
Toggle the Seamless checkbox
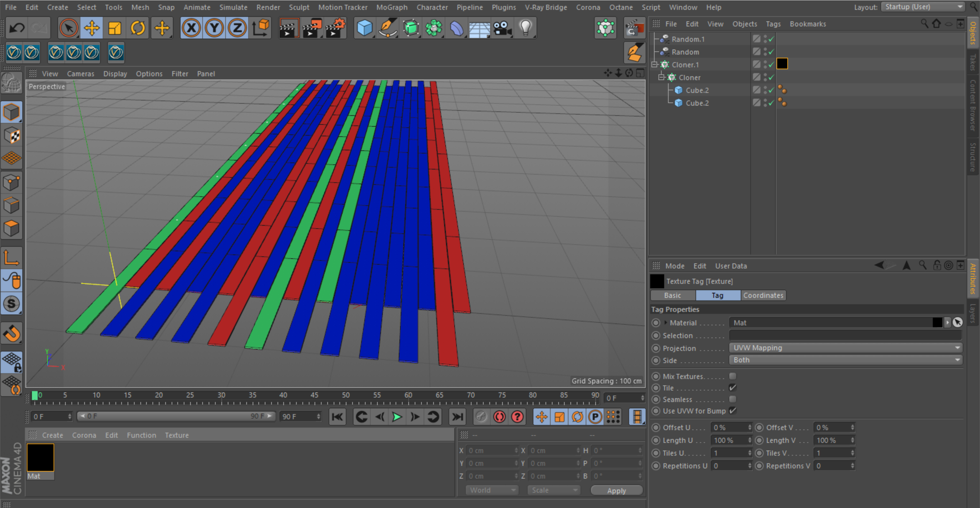pyautogui.click(x=732, y=399)
